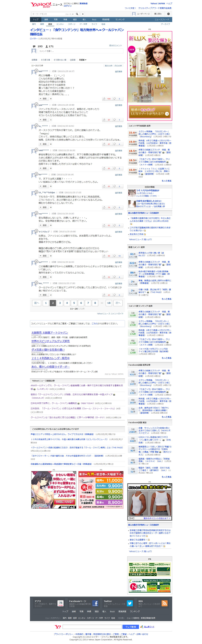Image resolution: width=202 pixels, height=644 pixels.
Task: Open the 共感順 sort dropdown
Action: pos(83,60)
